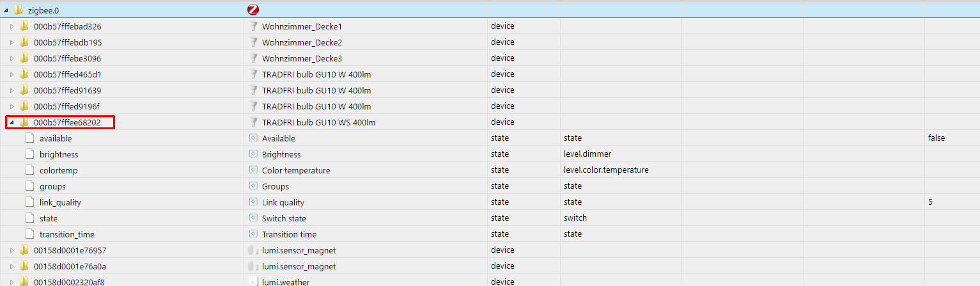Click bulb icon beside Wohnzimmer_Decke3
980x286 pixels.
point(253,58)
